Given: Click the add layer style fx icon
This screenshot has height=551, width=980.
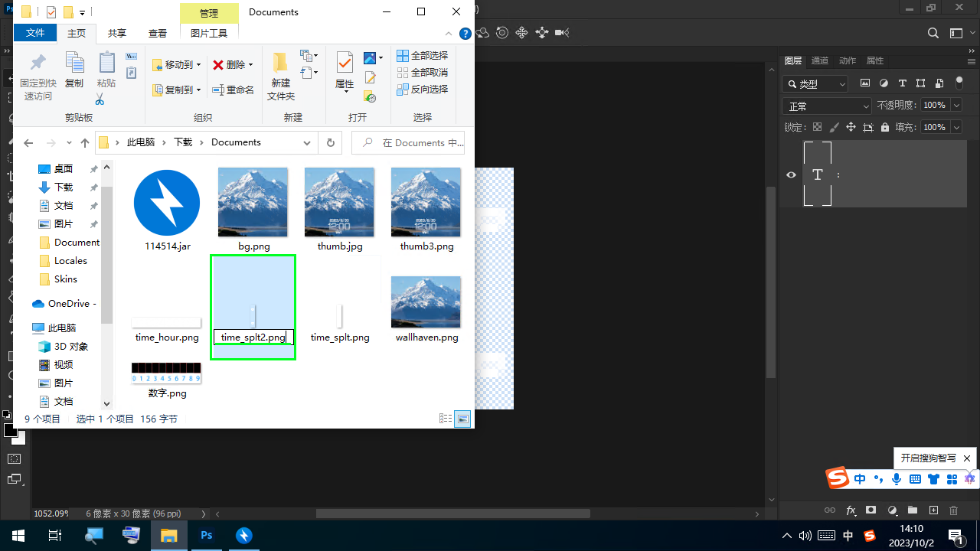Looking at the screenshot, I should 851,510.
